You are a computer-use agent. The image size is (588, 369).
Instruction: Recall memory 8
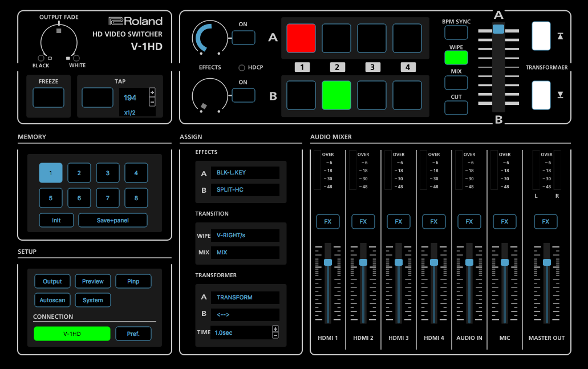click(136, 198)
